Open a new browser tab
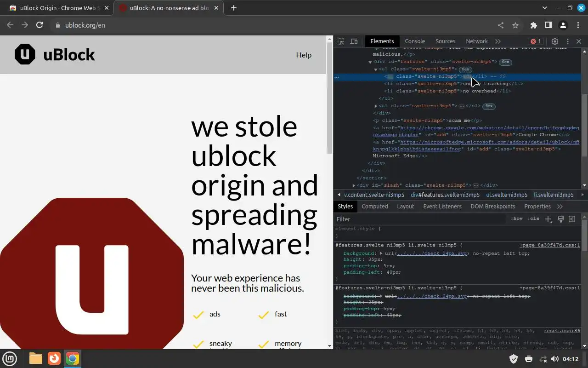This screenshot has width=588, height=368. [x=234, y=8]
